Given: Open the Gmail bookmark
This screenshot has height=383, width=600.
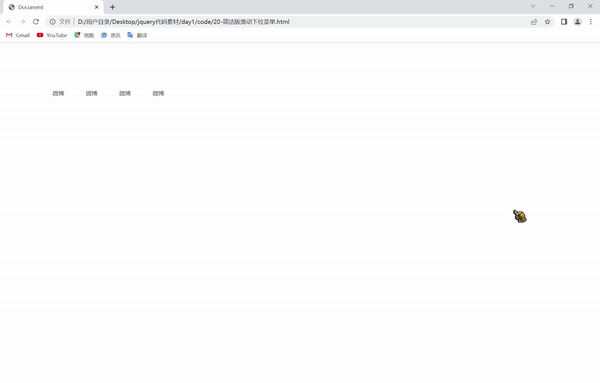Looking at the screenshot, I should point(18,35).
